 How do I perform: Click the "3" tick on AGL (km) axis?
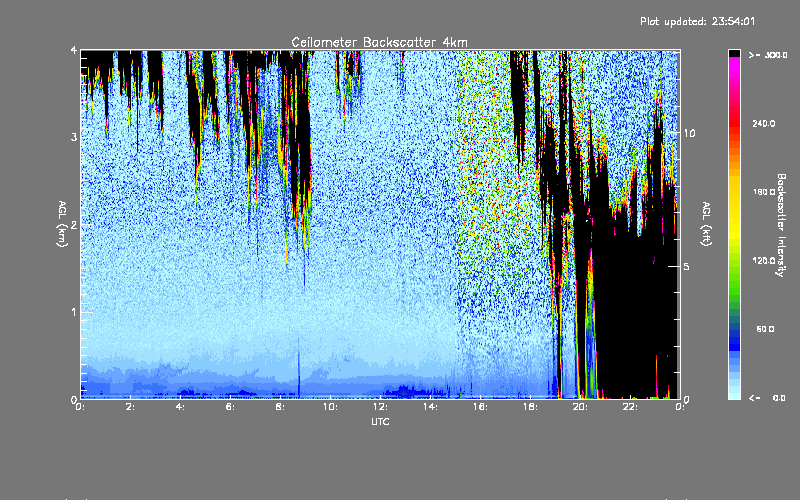click(74, 137)
